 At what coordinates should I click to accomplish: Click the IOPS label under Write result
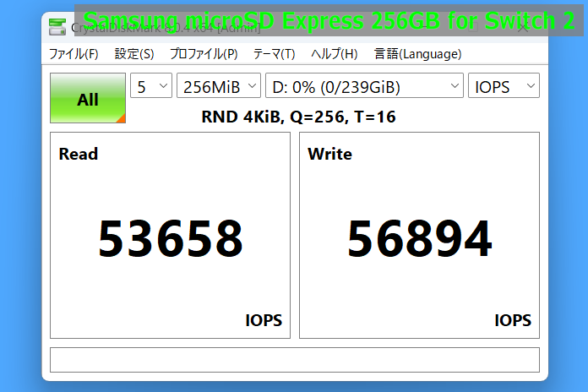pyautogui.click(x=513, y=320)
